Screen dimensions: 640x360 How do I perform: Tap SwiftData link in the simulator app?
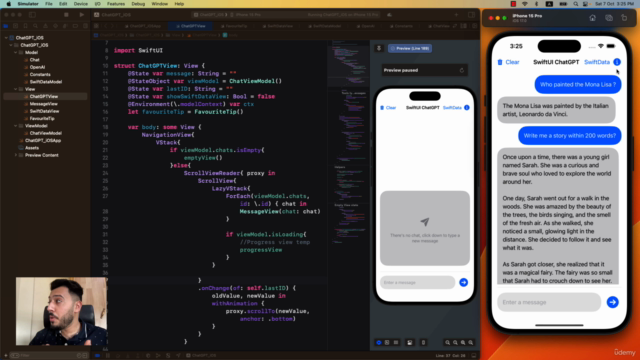click(x=597, y=62)
